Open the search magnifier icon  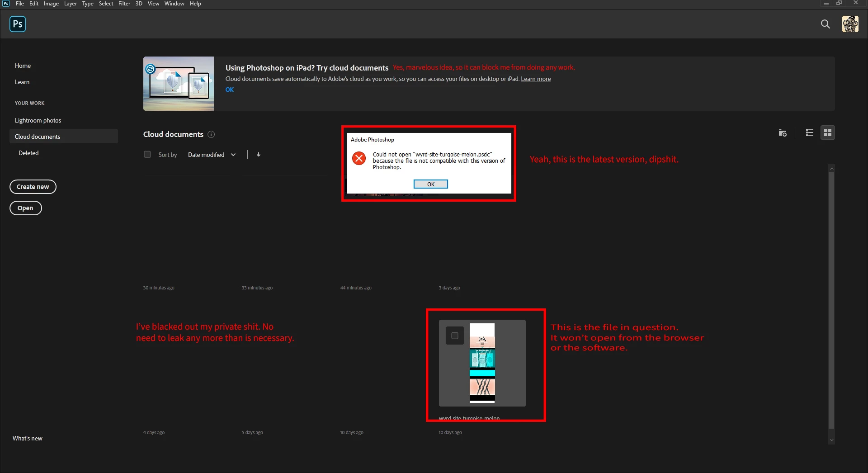(x=826, y=24)
